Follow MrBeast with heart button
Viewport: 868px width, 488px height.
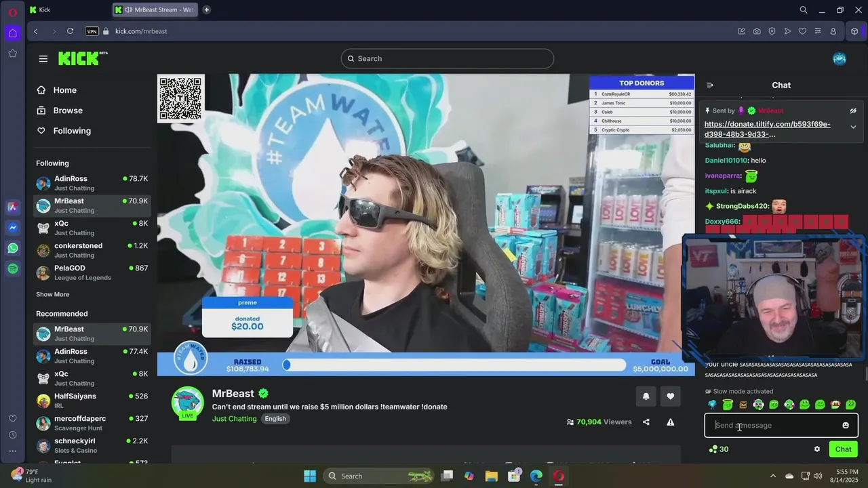(x=671, y=396)
